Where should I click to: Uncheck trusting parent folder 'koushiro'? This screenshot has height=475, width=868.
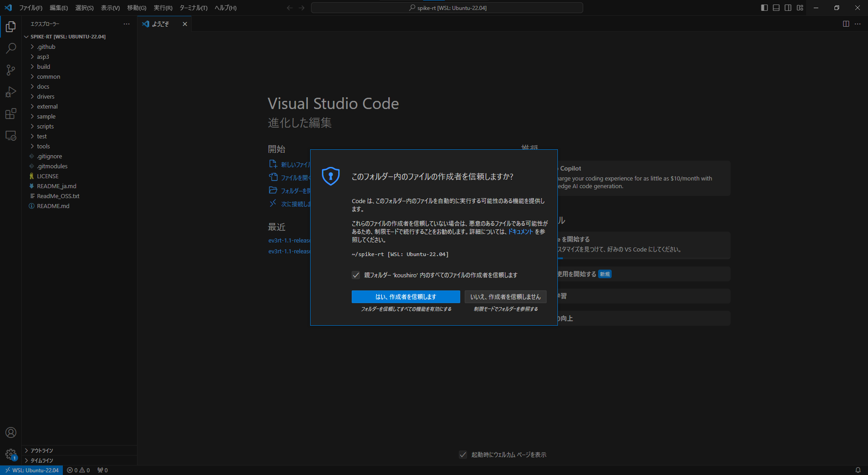[356, 275]
